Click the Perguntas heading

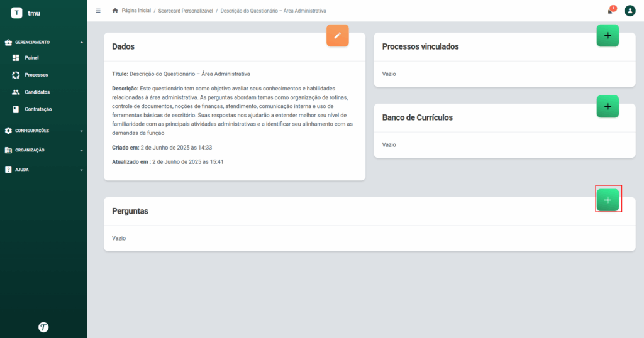(130, 211)
